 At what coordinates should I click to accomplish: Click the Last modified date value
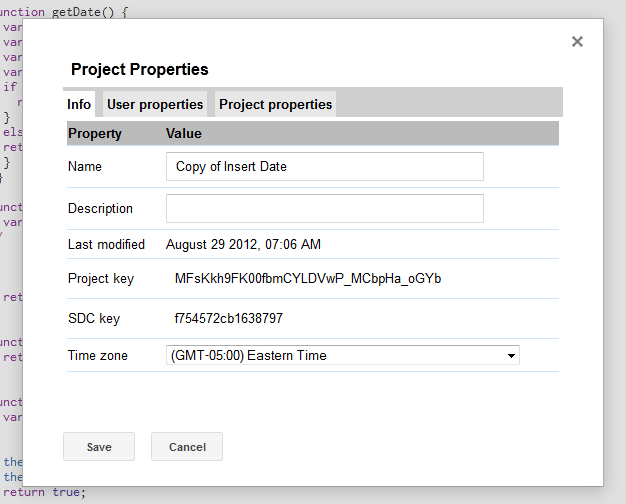point(243,244)
